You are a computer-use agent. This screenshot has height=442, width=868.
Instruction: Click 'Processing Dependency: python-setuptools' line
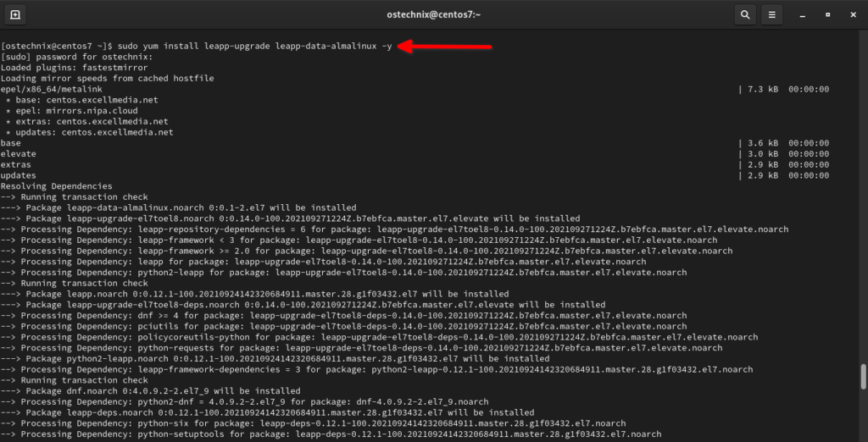click(331, 434)
